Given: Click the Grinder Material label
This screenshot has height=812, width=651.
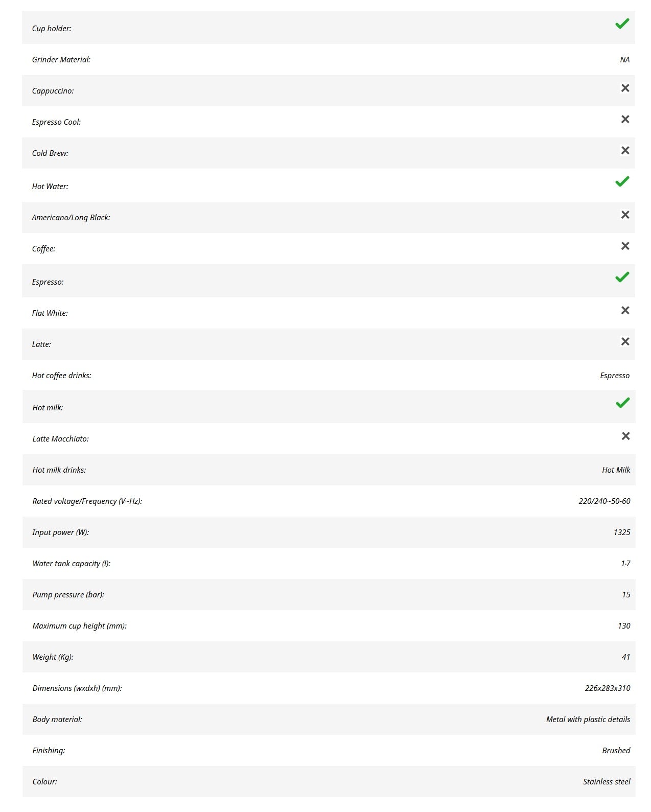Looking at the screenshot, I should [x=61, y=60].
